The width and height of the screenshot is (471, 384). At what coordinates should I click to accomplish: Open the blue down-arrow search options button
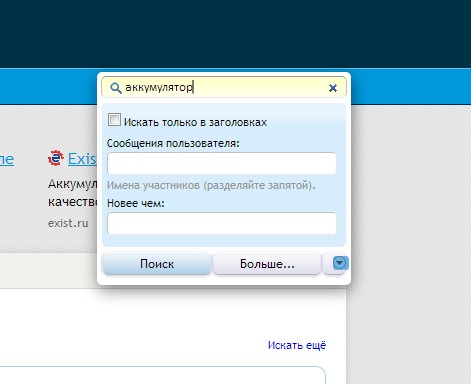point(340,263)
